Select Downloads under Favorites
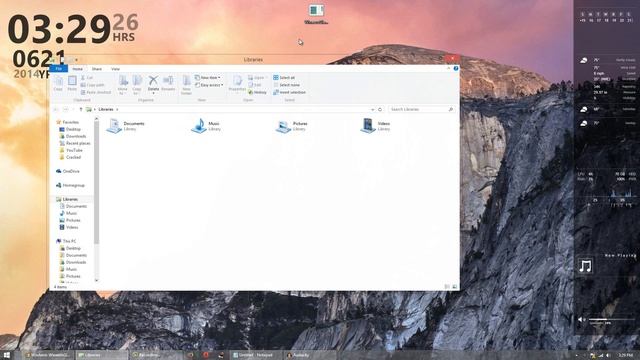Image resolution: width=640 pixels, height=360 pixels. [x=73, y=136]
